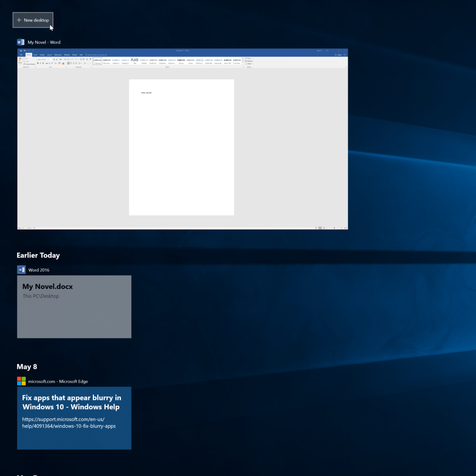The height and width of the screenshot is (476, 476).
Task: Click the "microsoft.com - Microsoft Edge" label
Action: (58, 381)
